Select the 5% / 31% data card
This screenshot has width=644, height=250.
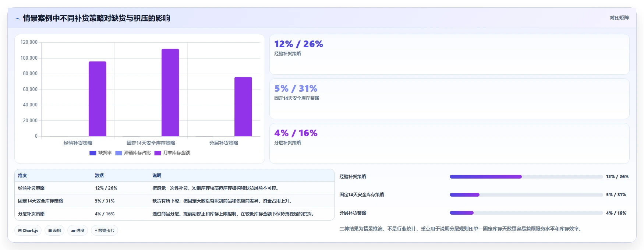coord(449,99)
